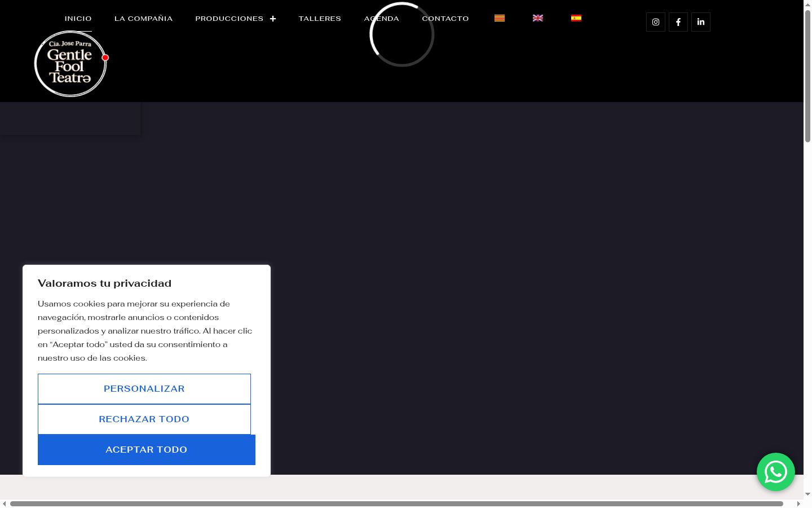Click the horizontal scrollbar thumb
The height and width of the screenshot is (508, 812).
coord(396,503)
